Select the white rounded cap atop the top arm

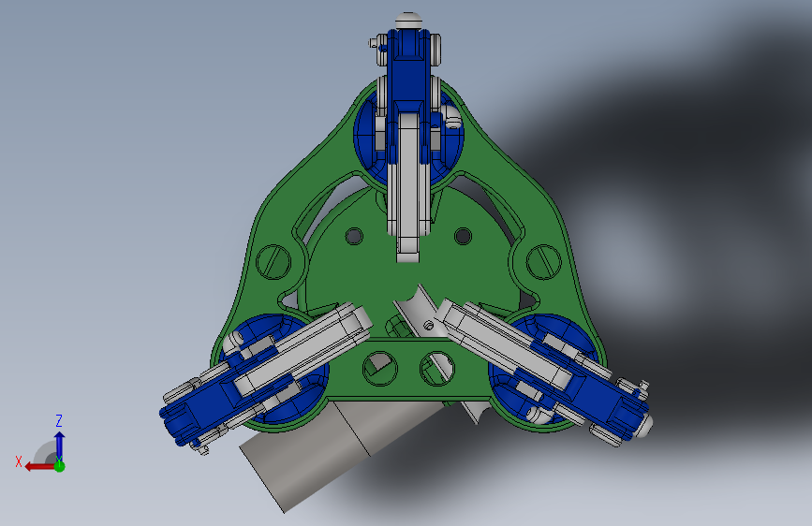coord(408,21)
